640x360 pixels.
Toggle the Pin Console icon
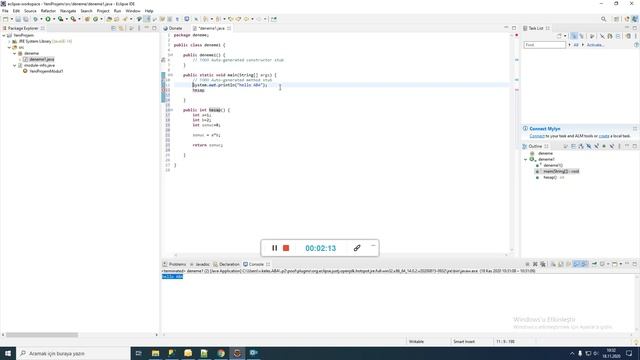pos(594,264)
